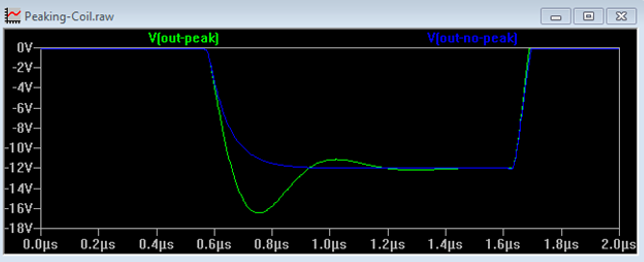Viewport: 644px width, 262px height.
Task: Click the 0.4µs time axis label
Action: click(156, 244)
